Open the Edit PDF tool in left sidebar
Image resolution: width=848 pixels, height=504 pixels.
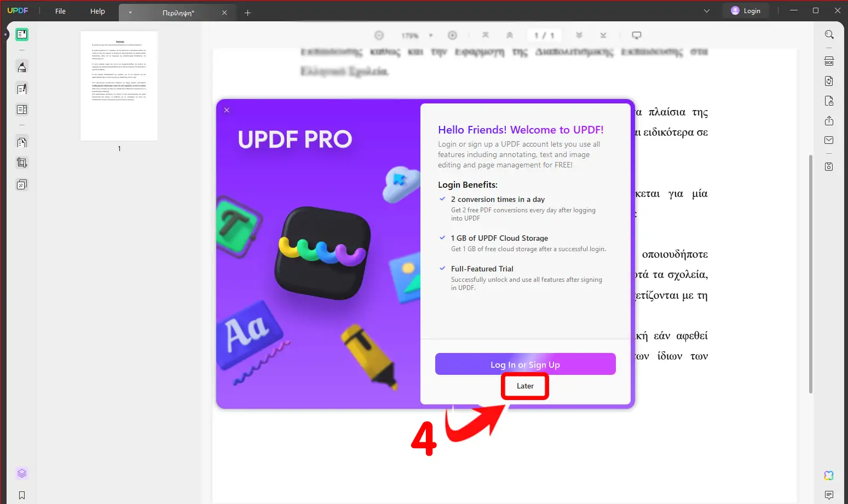22,89
